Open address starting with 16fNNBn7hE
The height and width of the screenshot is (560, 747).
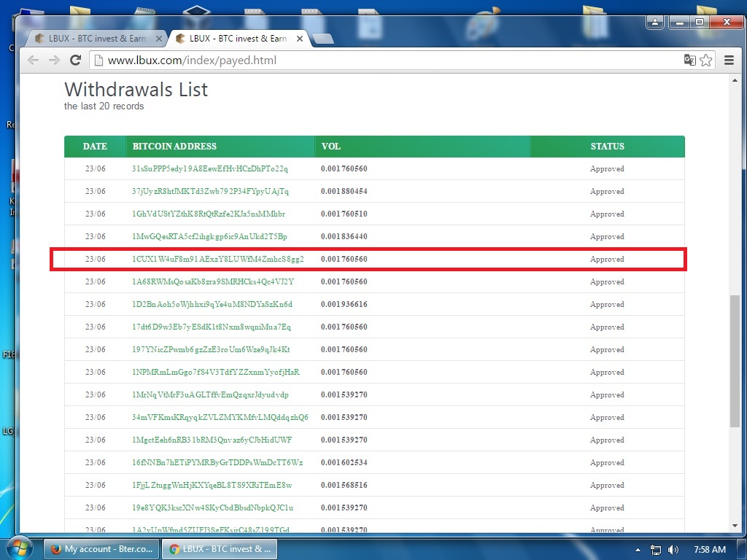click(x=217, y=463)
